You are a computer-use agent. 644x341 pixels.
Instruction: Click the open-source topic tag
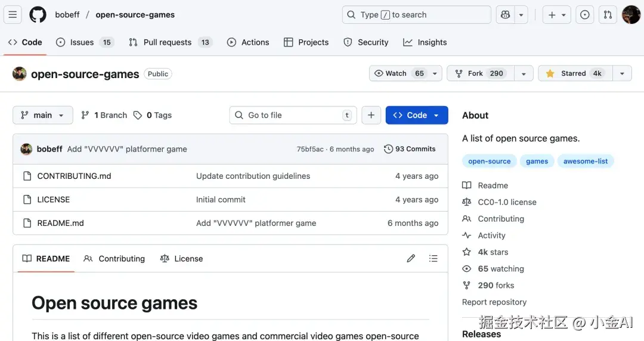coord(489,162)
